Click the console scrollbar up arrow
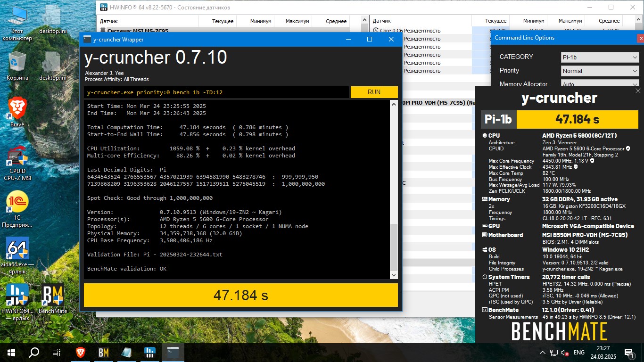The width and height of the screenshot is (644, 362). pos(394,104)
